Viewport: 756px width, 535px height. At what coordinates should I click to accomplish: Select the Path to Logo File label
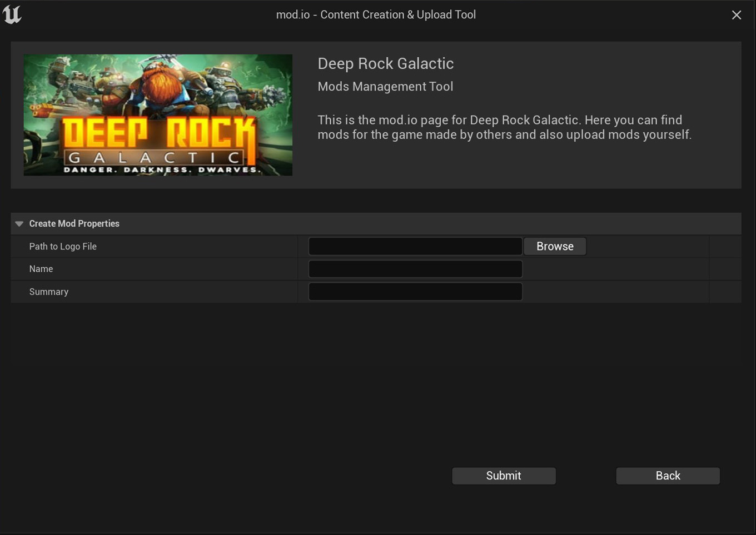pyautogui.click(x=63, y=246)
